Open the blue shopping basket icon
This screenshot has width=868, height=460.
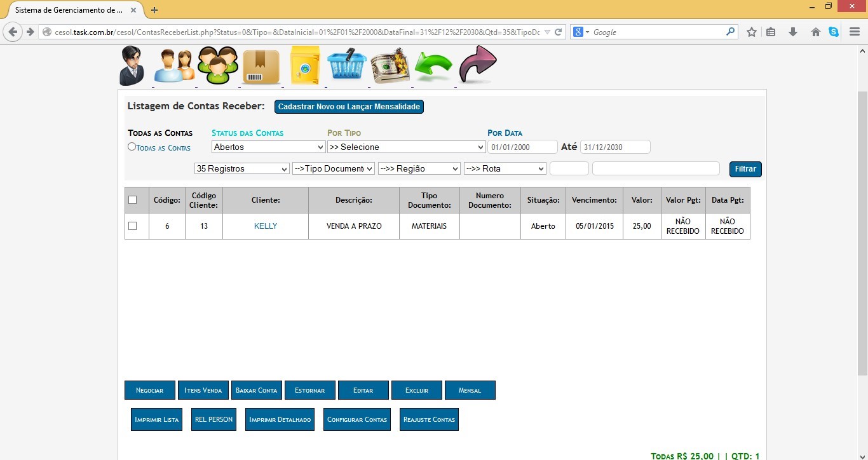(347, 65)
